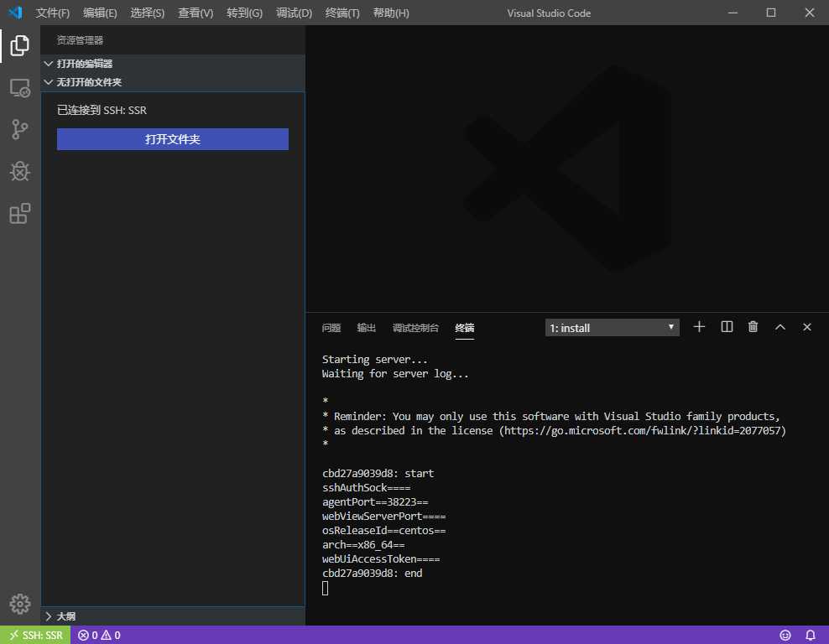Click terminal line 'sshAuthSock===='
This screenshot has height=644, width=829.
point(366,488)
